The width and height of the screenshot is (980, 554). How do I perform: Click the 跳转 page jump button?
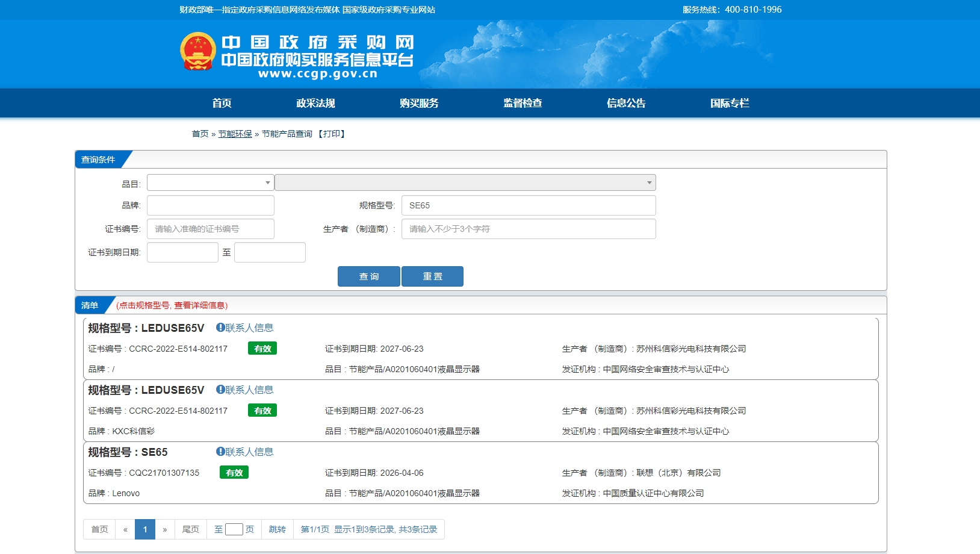click(277, 529)
